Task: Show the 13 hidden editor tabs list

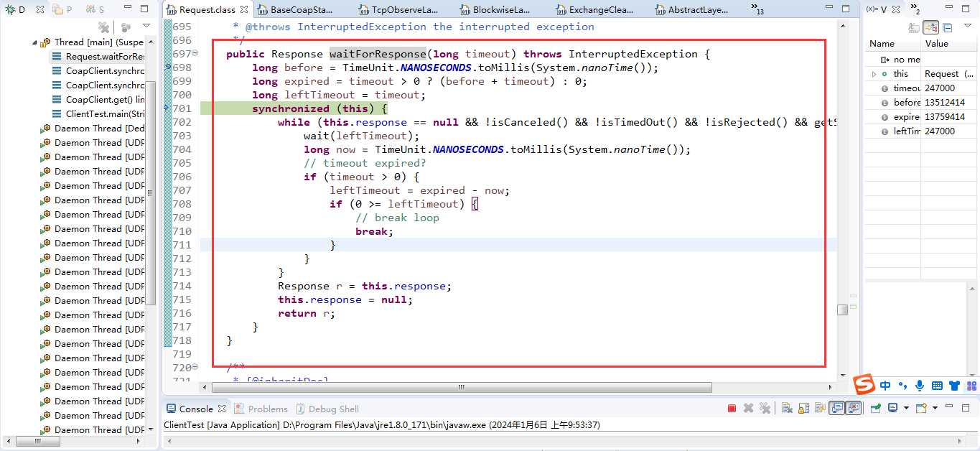Action: coord(757,9)
